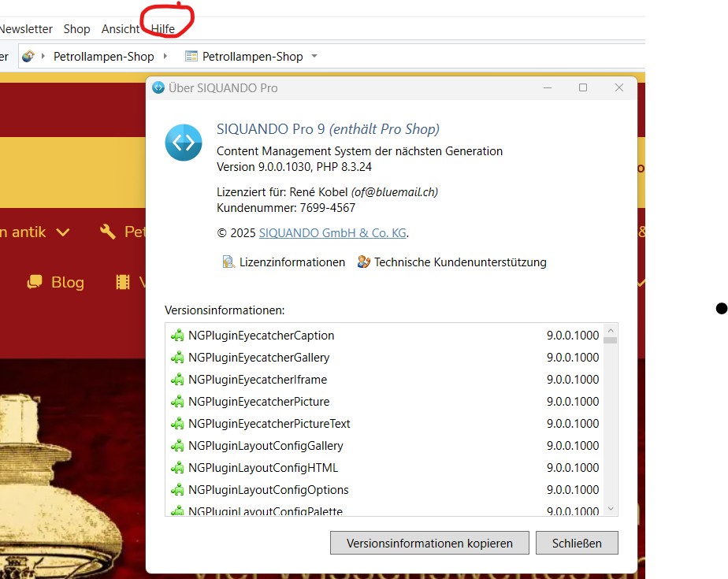Viewport: 728px width, 579px height.
Task: Select the NGPluginLayoutConfigGallery entry
Action: point(385,446)
